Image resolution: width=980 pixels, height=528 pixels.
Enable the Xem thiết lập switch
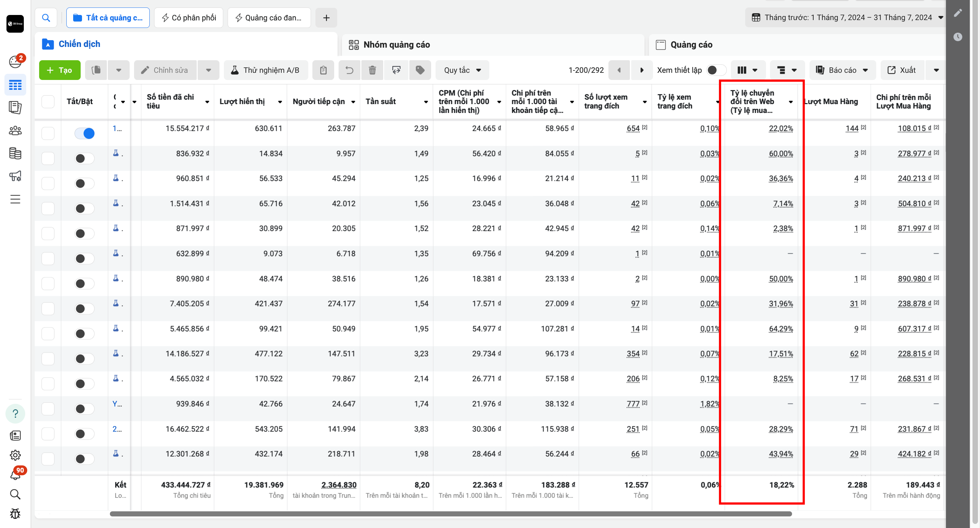716,70
